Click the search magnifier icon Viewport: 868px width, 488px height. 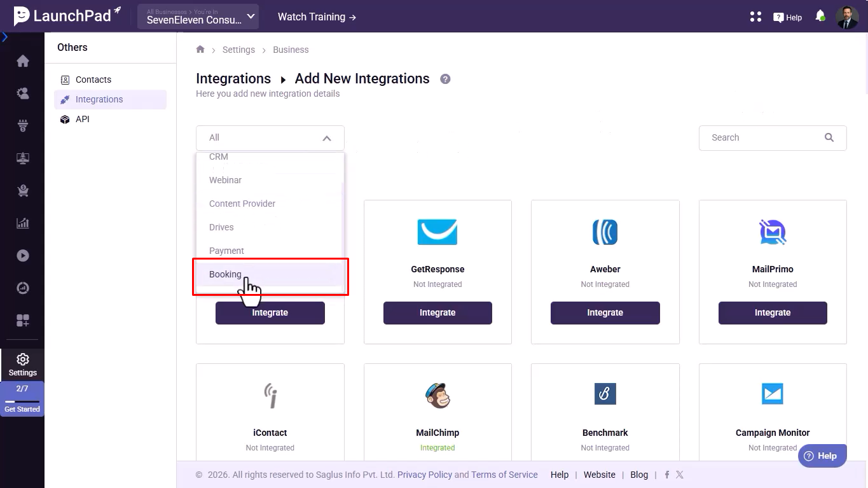829,137
